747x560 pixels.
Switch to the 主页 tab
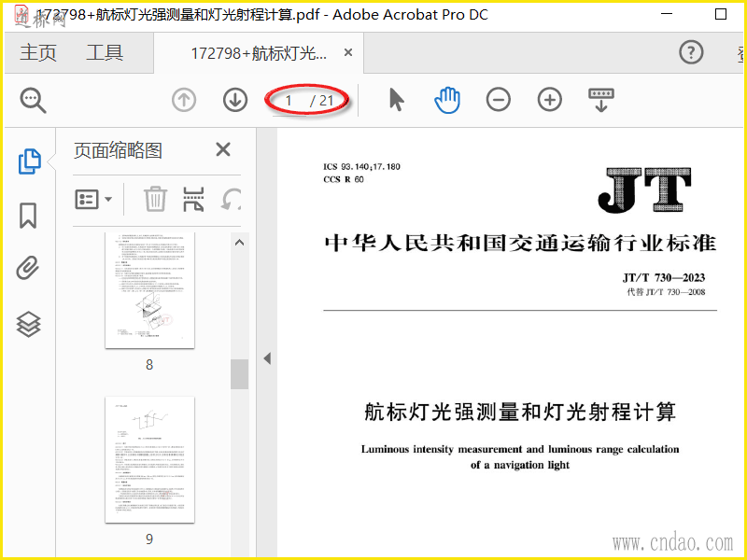(x=38, y=52)
